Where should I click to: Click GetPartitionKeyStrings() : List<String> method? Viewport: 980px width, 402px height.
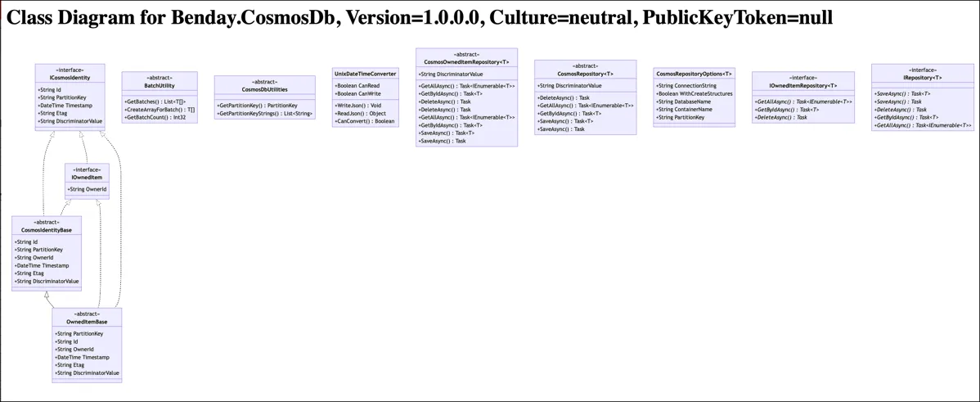(x=264, y=114)
